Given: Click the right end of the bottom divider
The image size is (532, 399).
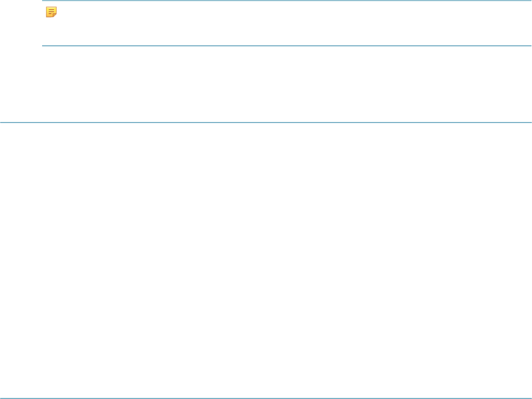Looking at the screenshot, I should (528, 398).
